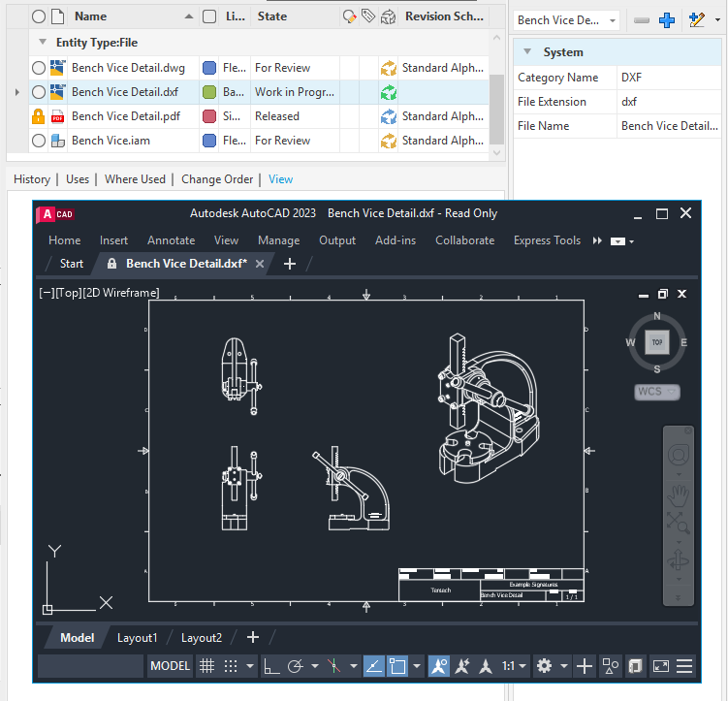Select the Model layout tab
728x701 pixels.
(x=78, y=638)
